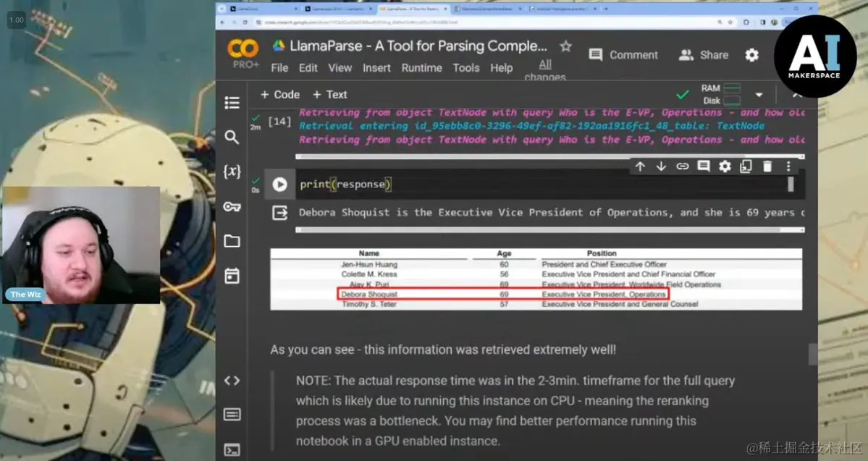Mirror the cell in a tab
Viewport: 868px width, 461px height.
pos(746,166)
